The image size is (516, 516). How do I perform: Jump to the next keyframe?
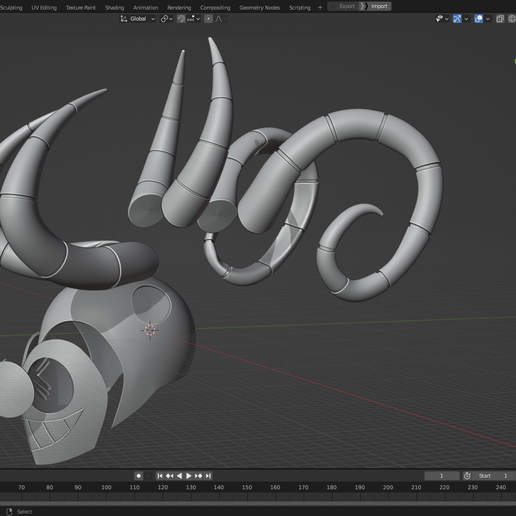198,476
